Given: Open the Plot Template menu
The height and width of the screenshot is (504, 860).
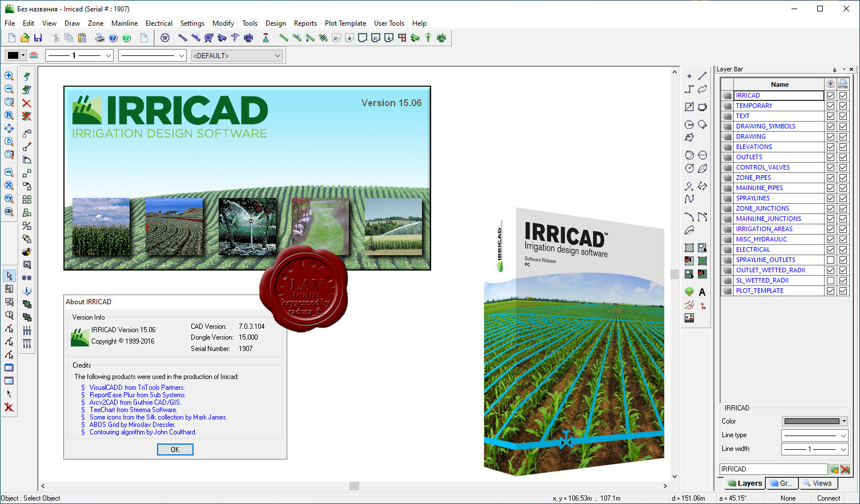Looking at the screenshot, I should tap(345, 23).
